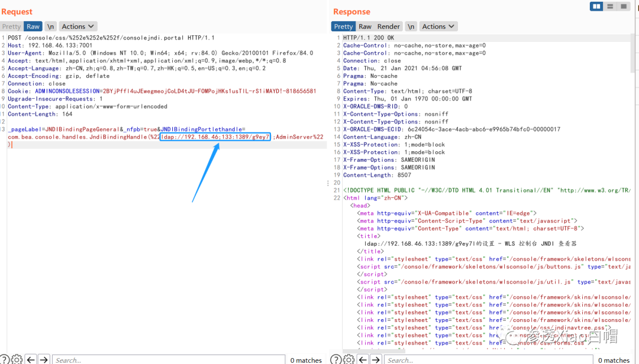Go to next match in Request
639x364 pixels.
44,360
